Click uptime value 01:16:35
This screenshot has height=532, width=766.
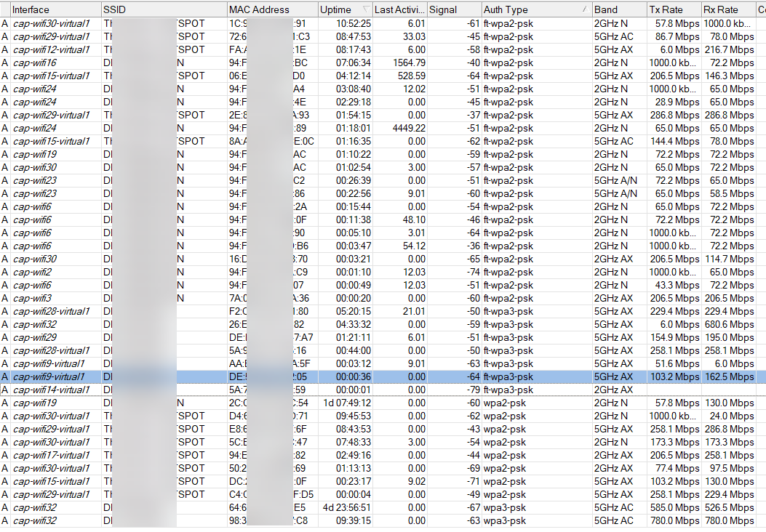(x=354, y=141)
